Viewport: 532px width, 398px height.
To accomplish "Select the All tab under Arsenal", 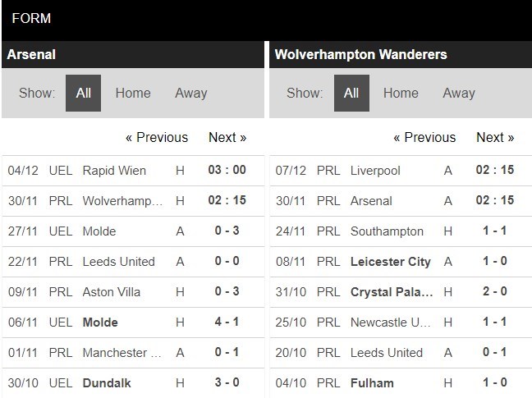I will pyautogui.click(x=83, y=93).
